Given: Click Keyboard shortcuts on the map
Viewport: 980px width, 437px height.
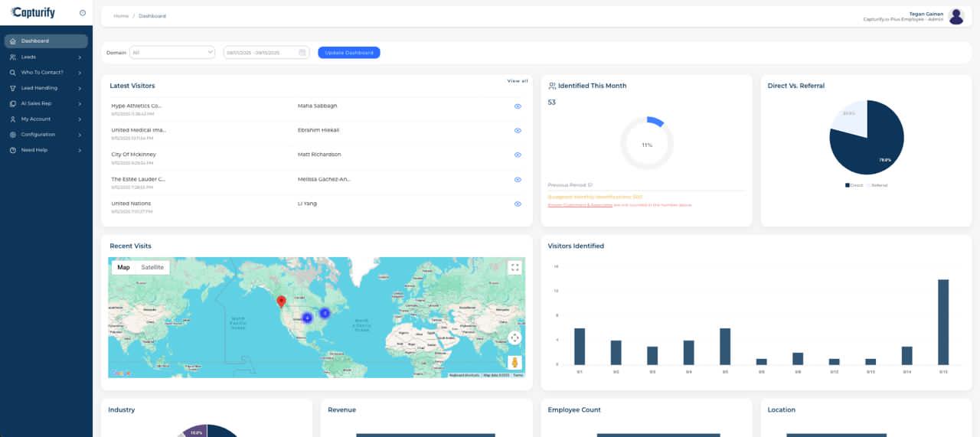Looking at the screenshot, I should (464, 375).
